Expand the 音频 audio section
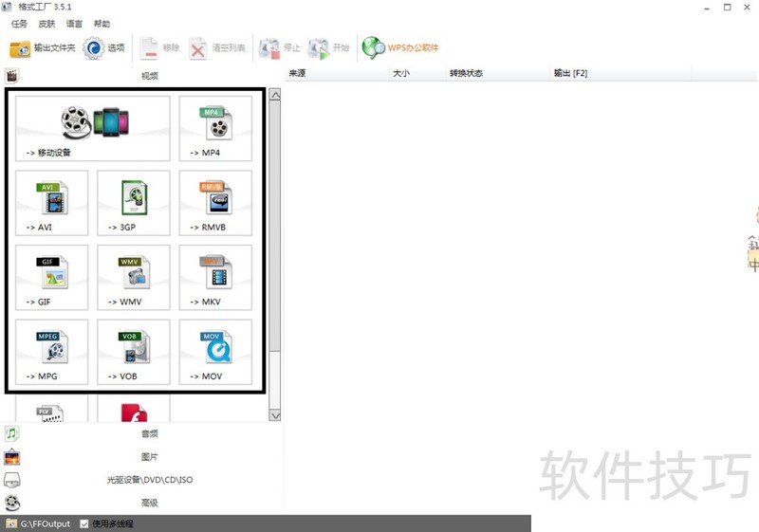The width and height of the screenshot is (759, 532). (x=150, y=433)
